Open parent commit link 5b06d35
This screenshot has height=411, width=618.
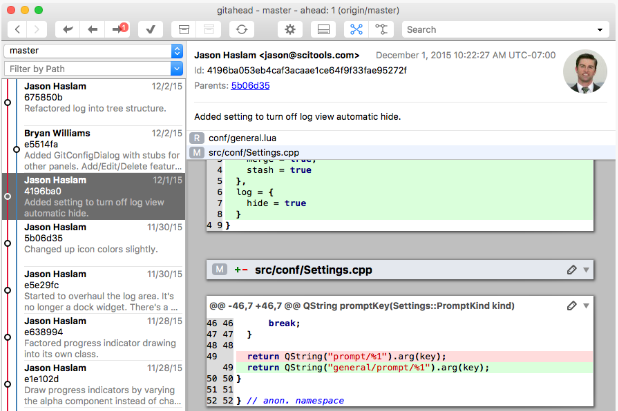248,86
